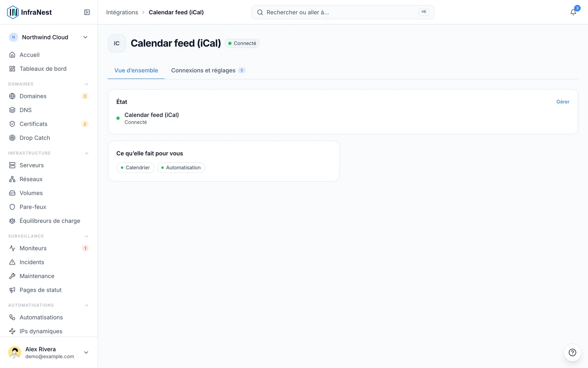Collapse the INFRASTRUCTURE section
Viewport: 588px width, 368px height.
coord(87,153)
